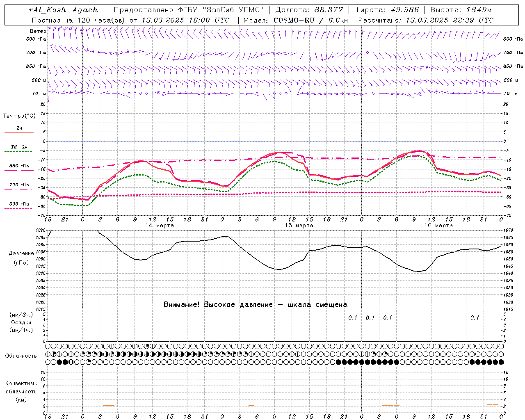Click the Давление panel label
Screen dimensions: 525x420
click(x=21, y=253)
